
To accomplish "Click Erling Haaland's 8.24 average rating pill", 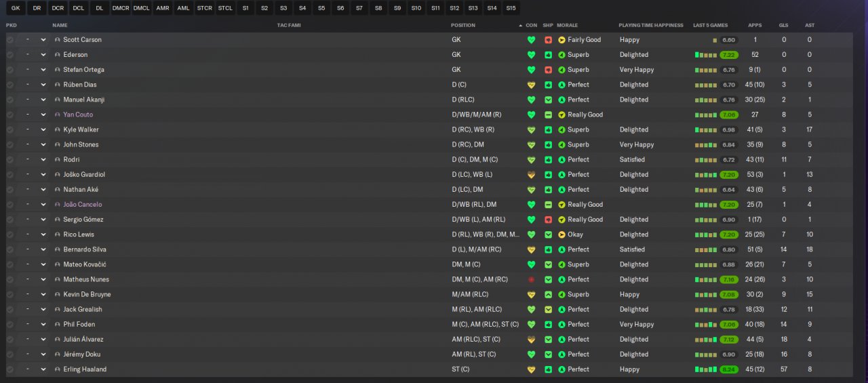I will pyautogui.click(x=729, y=369).
